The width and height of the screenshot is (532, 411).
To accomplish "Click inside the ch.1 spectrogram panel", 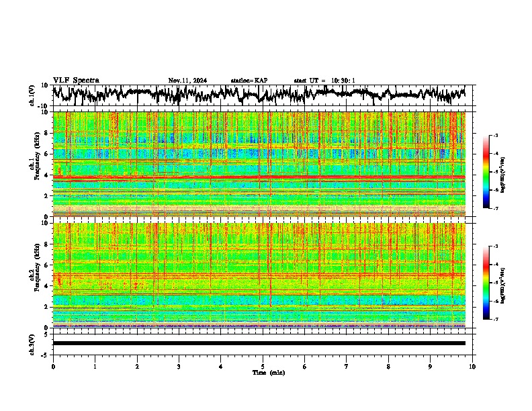I will [259, 164].
